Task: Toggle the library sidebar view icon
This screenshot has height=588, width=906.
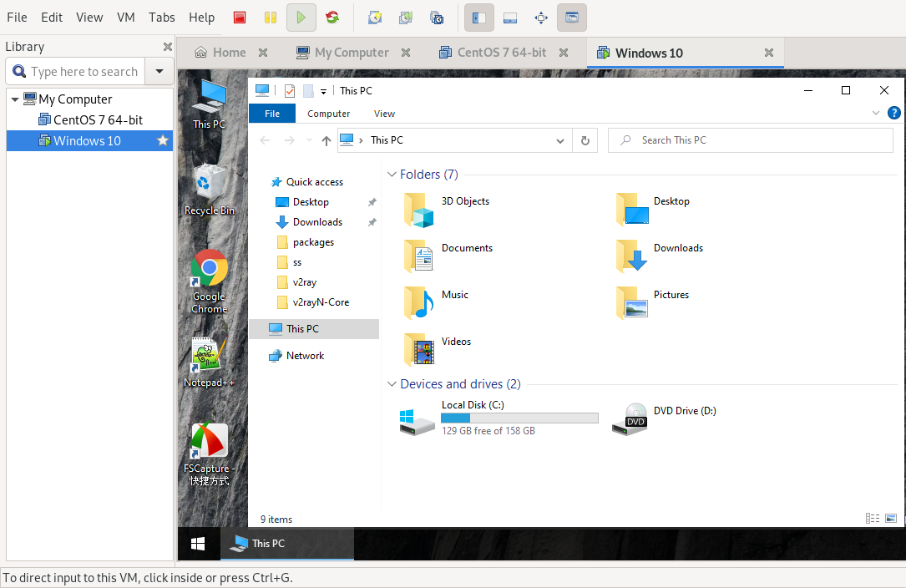Action: pyautogui.click(x=479, y=18)
